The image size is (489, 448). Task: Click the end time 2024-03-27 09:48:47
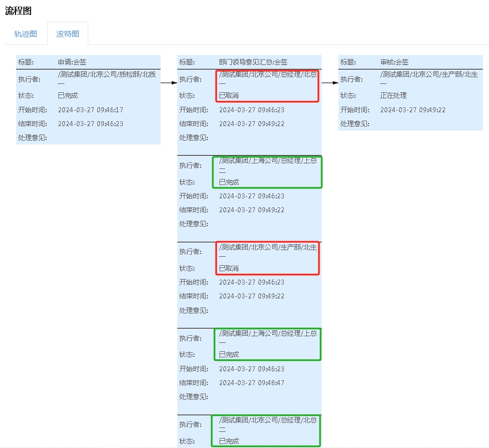252,383
